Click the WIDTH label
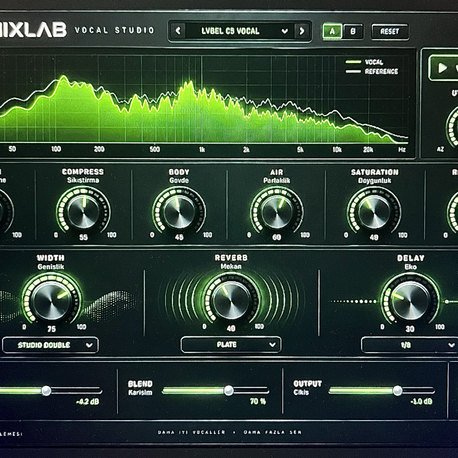The height and width of the screenshot is (458, 458). (51, 258)
